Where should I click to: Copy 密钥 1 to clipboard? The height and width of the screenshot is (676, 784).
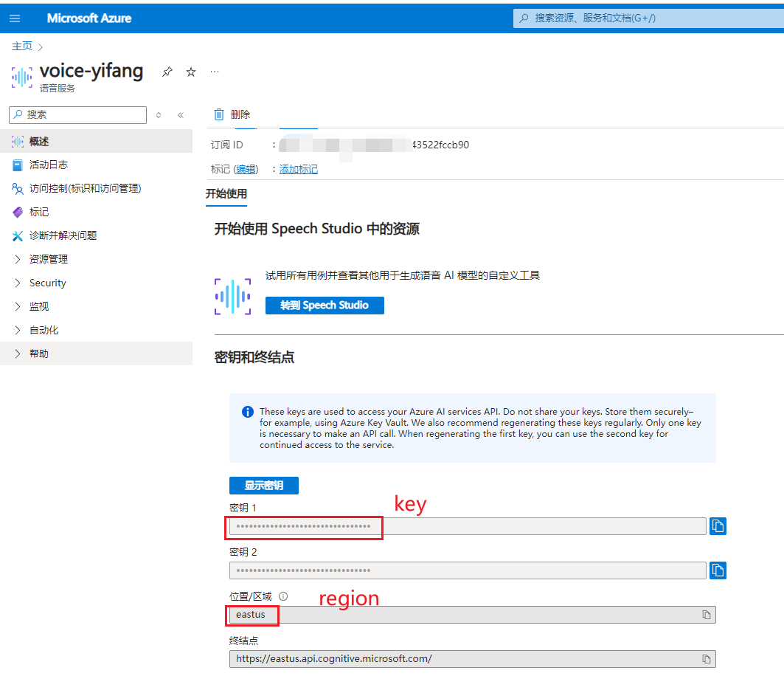pos(718,526)
